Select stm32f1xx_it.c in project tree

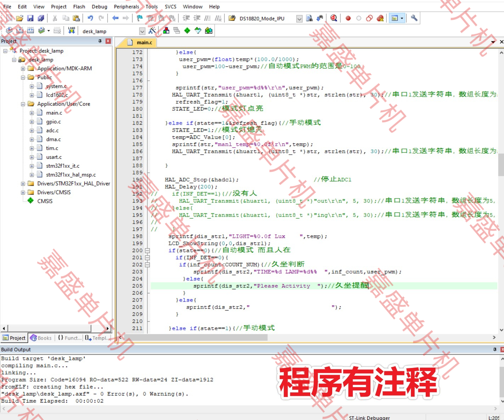tap(63, 166)
